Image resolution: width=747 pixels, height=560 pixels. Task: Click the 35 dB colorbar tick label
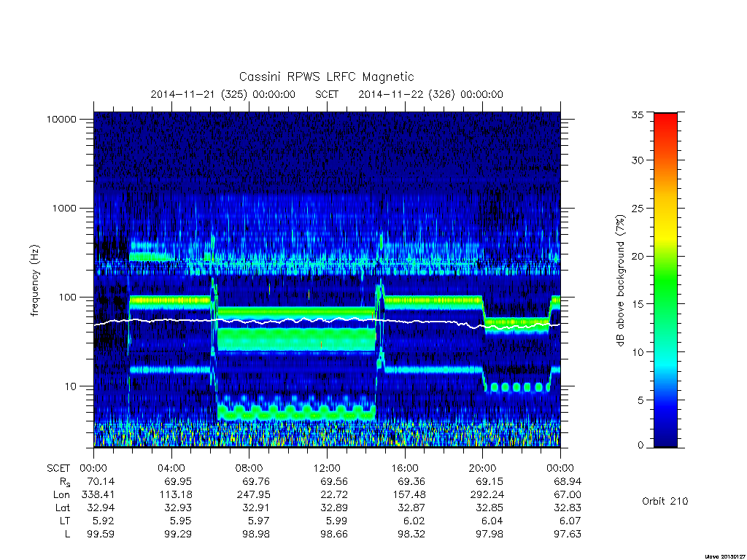pos(637,114)
